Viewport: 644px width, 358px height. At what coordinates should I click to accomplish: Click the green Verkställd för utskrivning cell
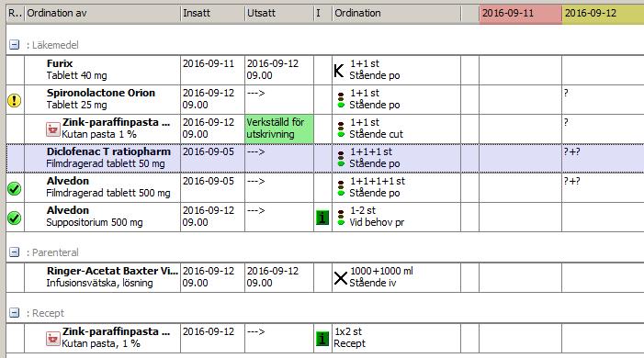point(279,129)
